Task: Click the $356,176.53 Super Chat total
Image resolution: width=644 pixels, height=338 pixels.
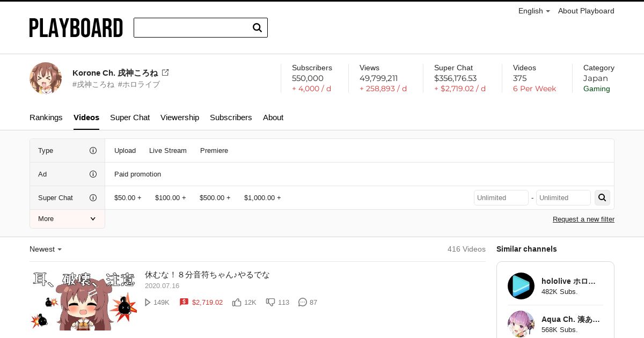Action: coord(456,78)
